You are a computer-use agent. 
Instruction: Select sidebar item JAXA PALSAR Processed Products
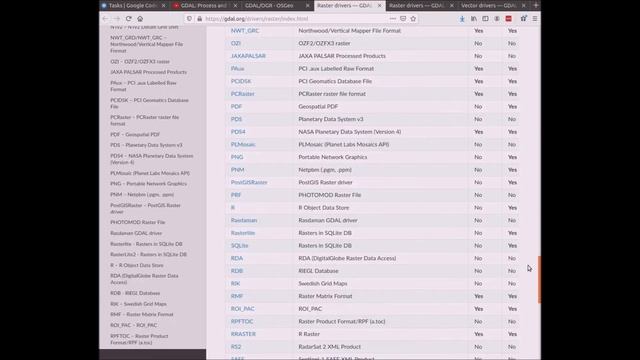(x=149, y=72)
